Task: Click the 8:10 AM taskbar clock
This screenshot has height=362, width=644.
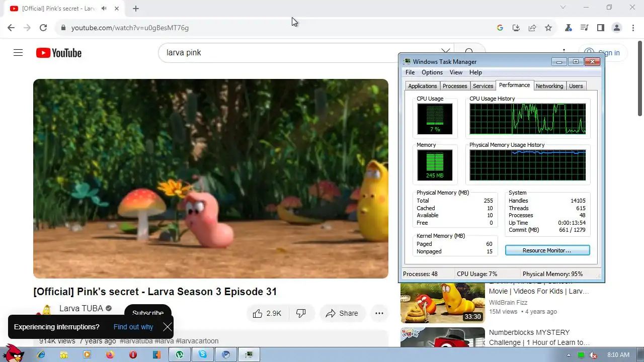Action: pos(618,355)
